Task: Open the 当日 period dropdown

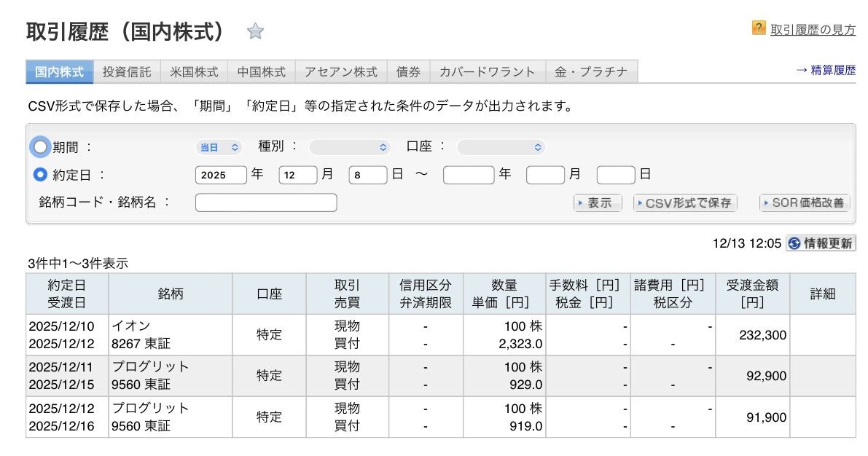Action: [x=219, y=147]
